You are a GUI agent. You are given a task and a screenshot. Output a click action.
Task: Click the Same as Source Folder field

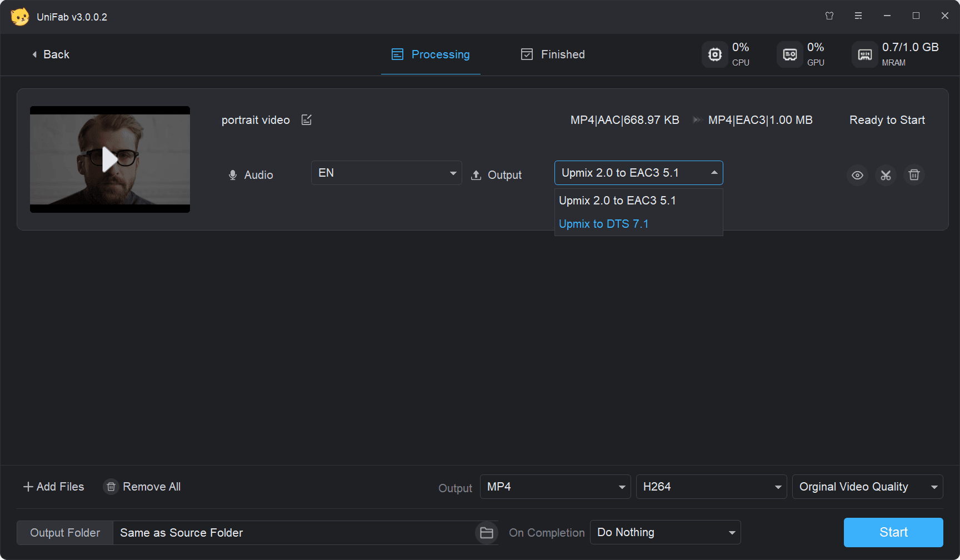[294, 533]
